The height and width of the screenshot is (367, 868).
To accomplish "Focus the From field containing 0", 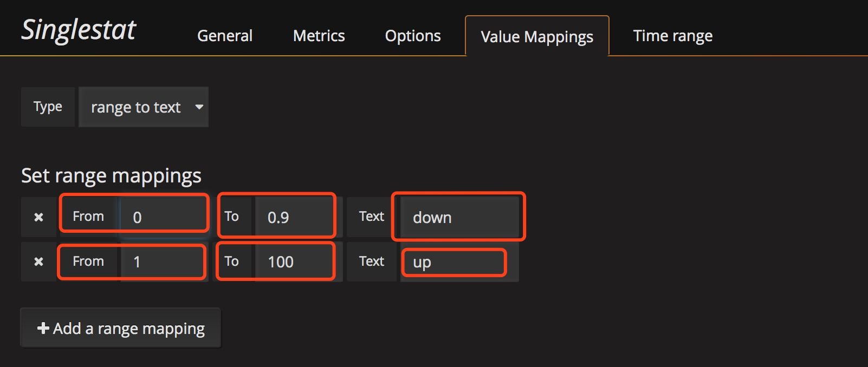I will 164,217.
